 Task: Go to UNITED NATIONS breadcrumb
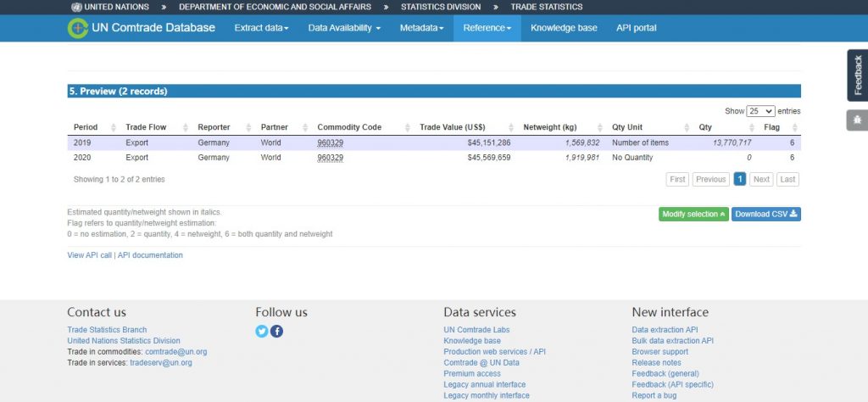[x=117, y=7]
